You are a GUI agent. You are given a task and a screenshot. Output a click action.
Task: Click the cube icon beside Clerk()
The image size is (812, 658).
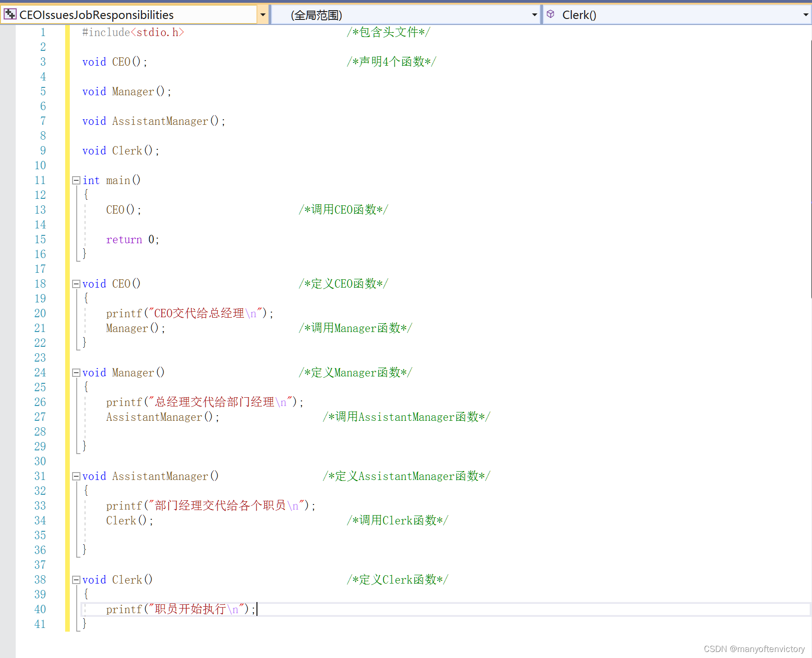(x=550, y=14)
